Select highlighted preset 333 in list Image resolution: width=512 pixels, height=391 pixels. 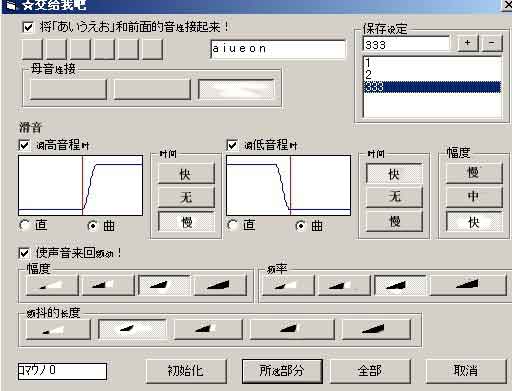coord(432,87)
